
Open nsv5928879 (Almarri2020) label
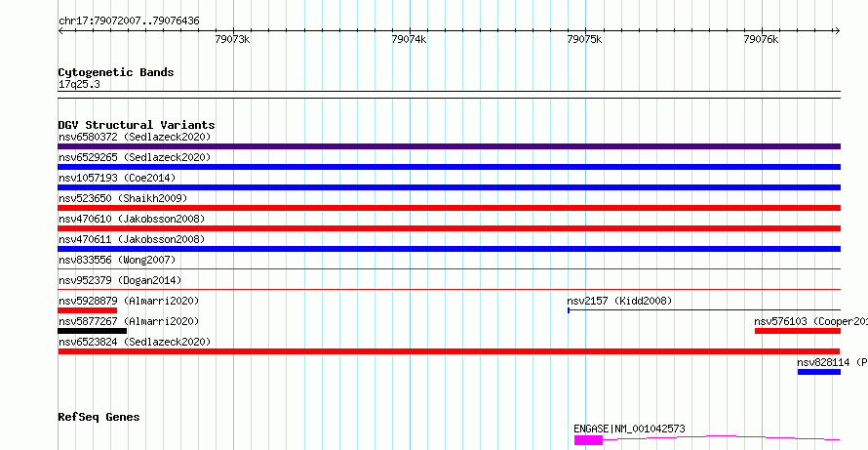[129, 301]
